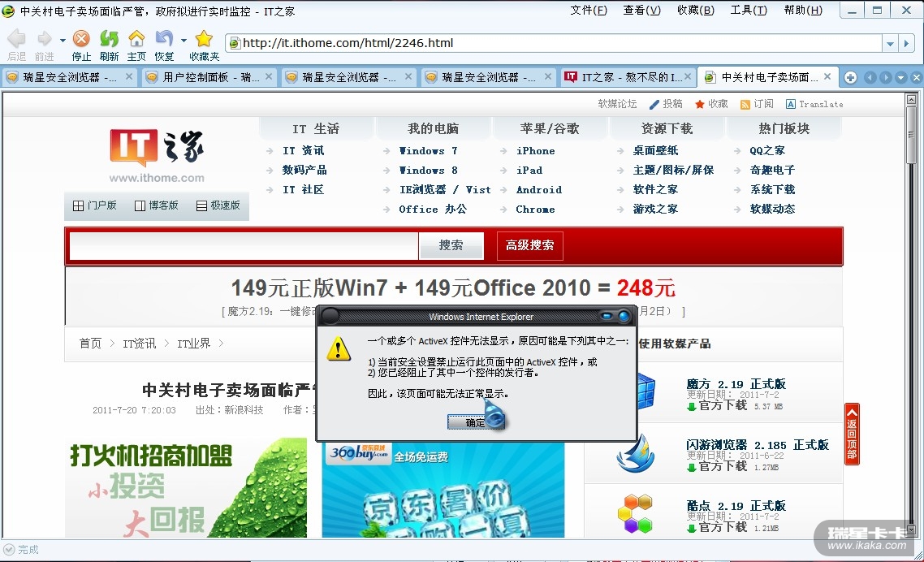Click QQ之家 navigation link

click(766, 151)
